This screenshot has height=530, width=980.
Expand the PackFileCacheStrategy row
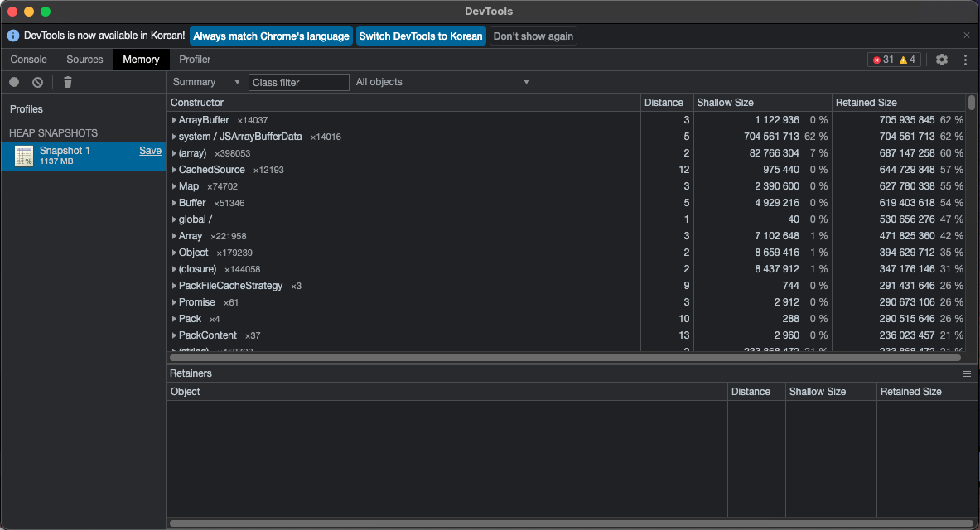[174, 286]
